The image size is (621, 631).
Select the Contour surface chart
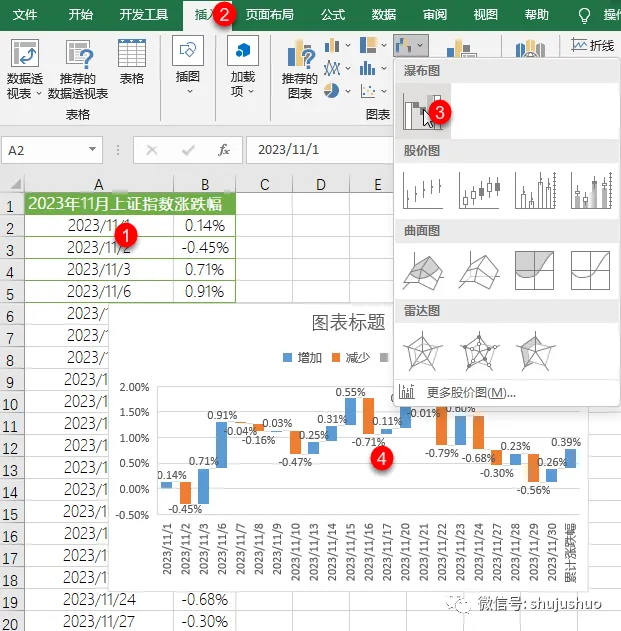535,270
